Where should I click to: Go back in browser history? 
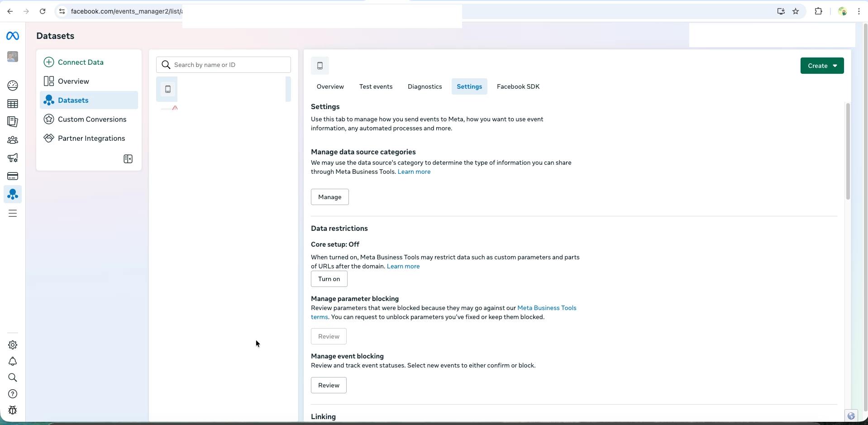tap(10, 11)
